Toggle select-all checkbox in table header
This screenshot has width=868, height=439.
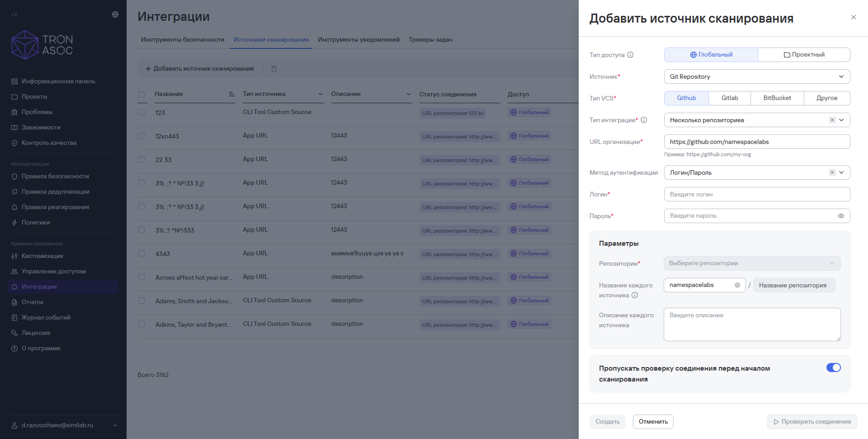(x=142, y=95)
